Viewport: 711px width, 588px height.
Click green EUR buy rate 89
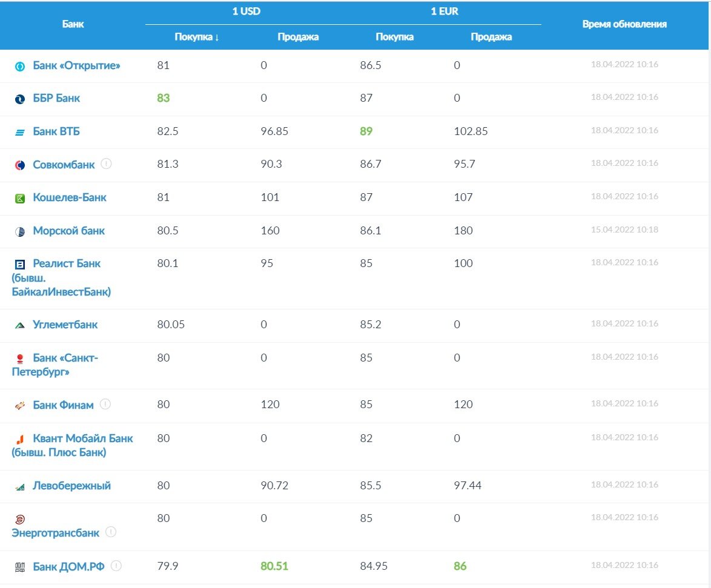366,131
